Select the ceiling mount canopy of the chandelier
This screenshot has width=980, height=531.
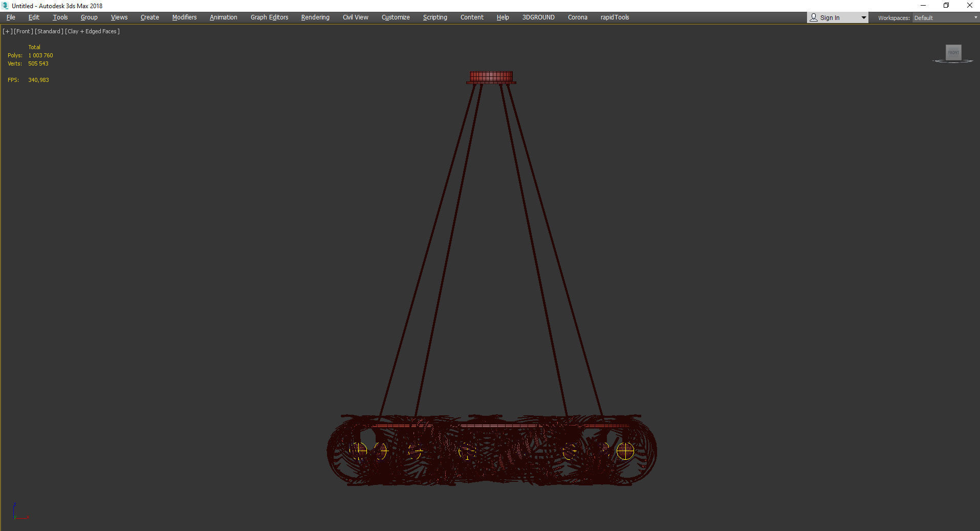pyautogui.click(x=491, y=77)
